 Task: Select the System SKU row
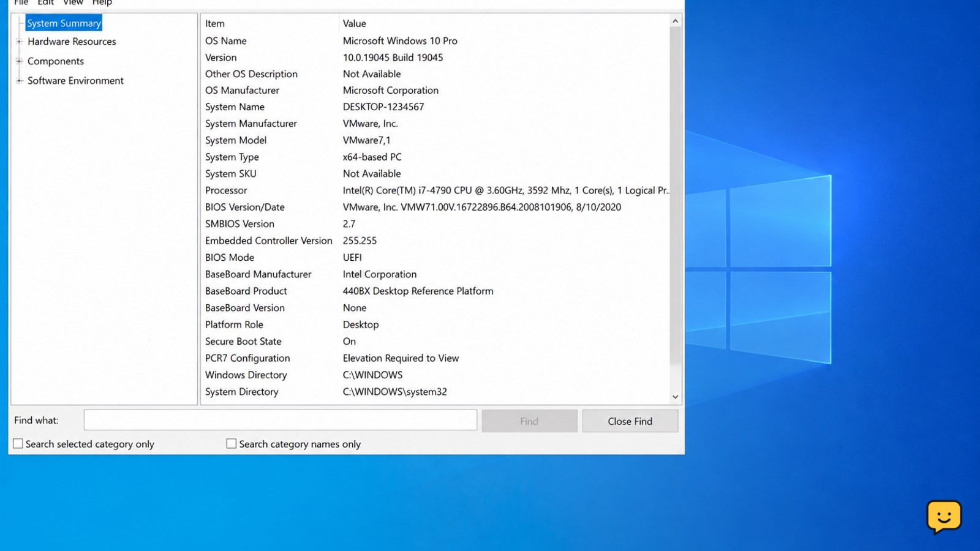[x=435, y=174]
